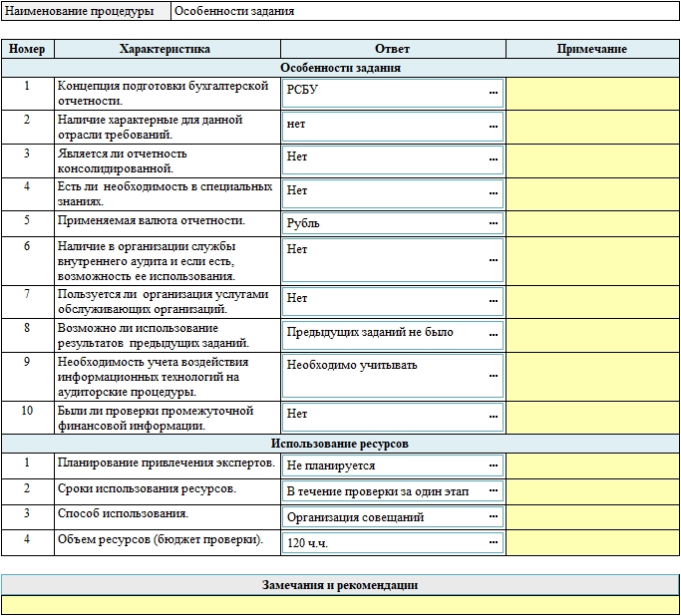Open ellipsis picker for 'Необходимо учитывать'

point(493,376)
